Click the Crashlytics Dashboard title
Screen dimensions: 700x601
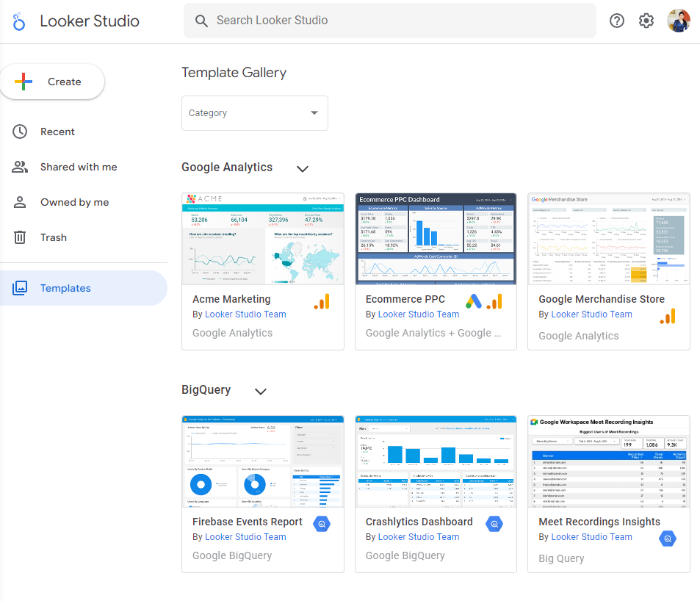click(x=419, y=522)
